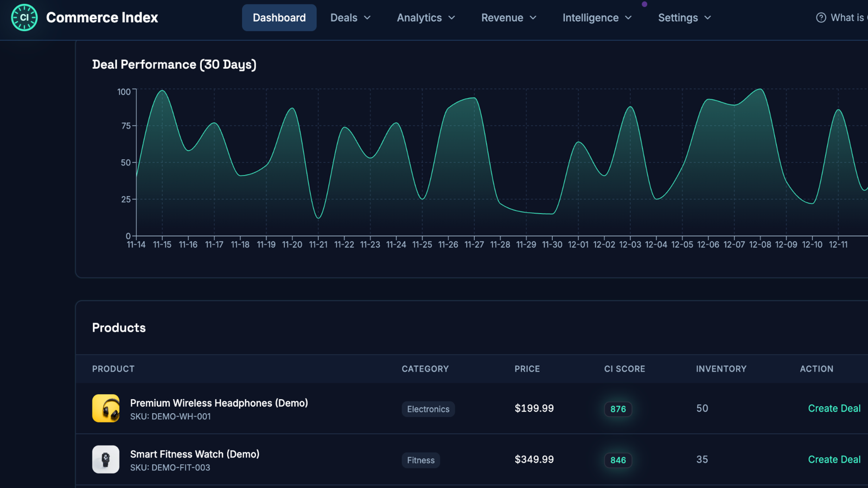868x488 pixels.
Task: Click the Commerce Index title text
Action: click(102, 17)
